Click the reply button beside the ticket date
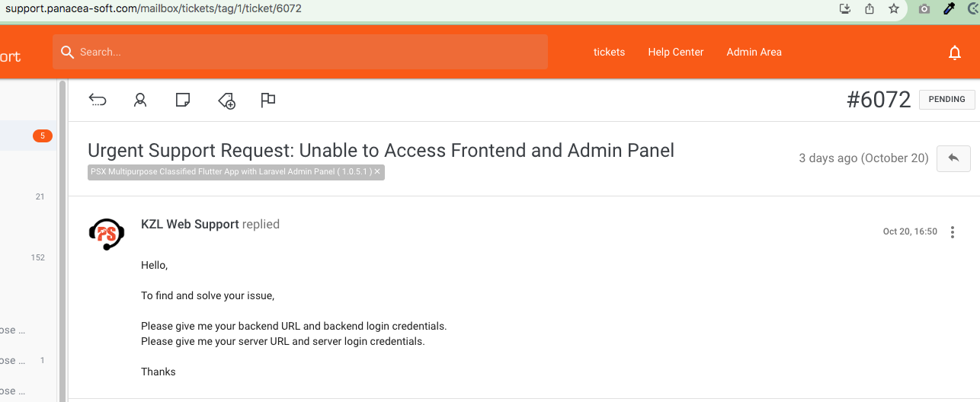The image size is (980, 402). [x=953, y=158]
